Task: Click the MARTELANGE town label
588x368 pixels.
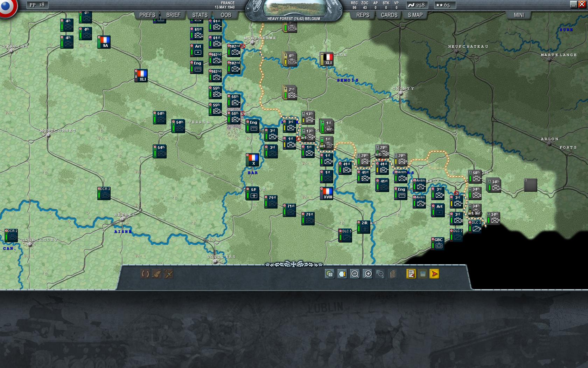Action: [x=559, y=55]
